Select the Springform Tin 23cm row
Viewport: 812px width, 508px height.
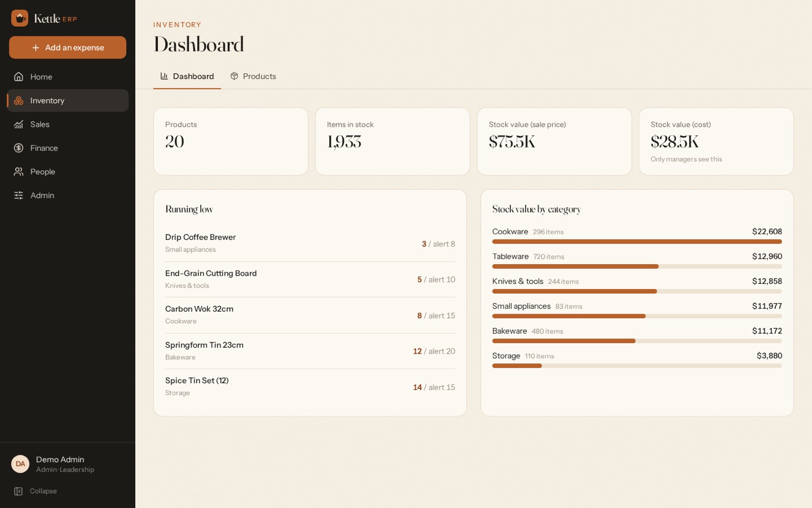310,351
